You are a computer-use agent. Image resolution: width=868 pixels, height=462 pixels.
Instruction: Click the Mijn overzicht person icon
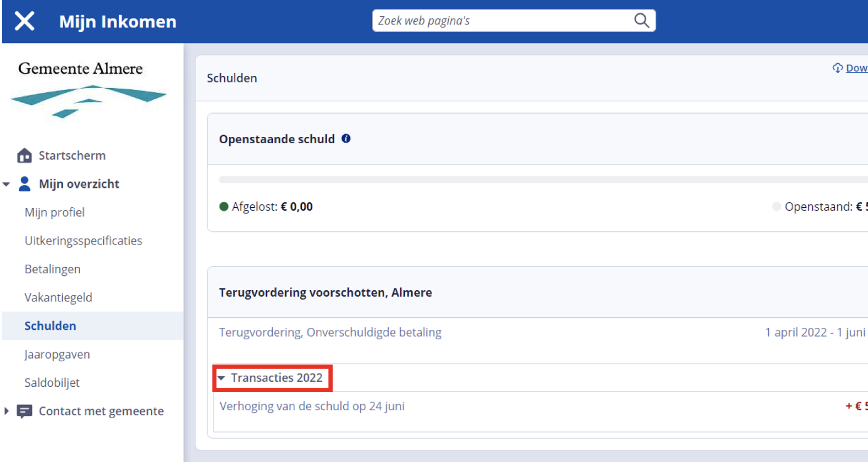click(24, 184)
